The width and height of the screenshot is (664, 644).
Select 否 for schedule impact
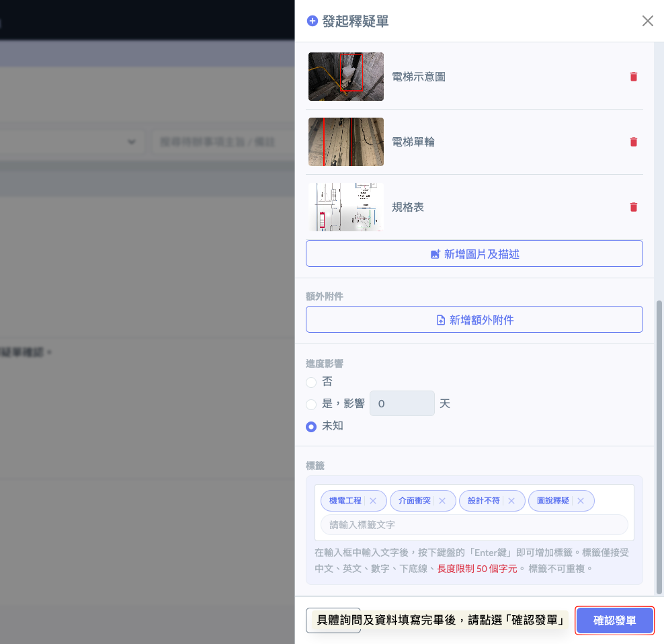click(311, 383)
